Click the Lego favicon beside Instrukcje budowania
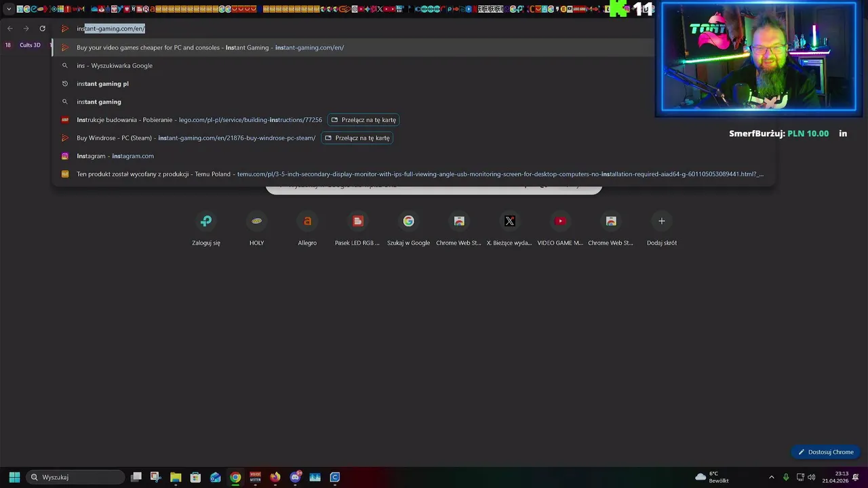 point(65,120)
